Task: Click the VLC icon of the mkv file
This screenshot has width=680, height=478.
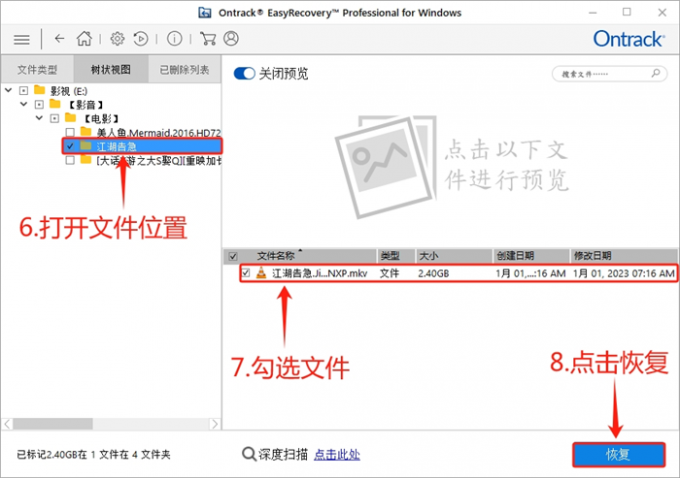Action: [261, 273]
